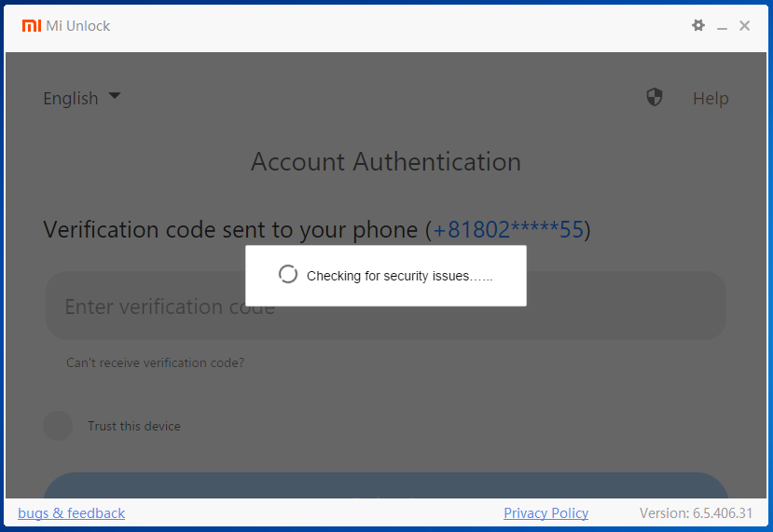Click the partly visible blue submit button
The height and width of the screenshot is (532, 773).
(x=385, y=485)
